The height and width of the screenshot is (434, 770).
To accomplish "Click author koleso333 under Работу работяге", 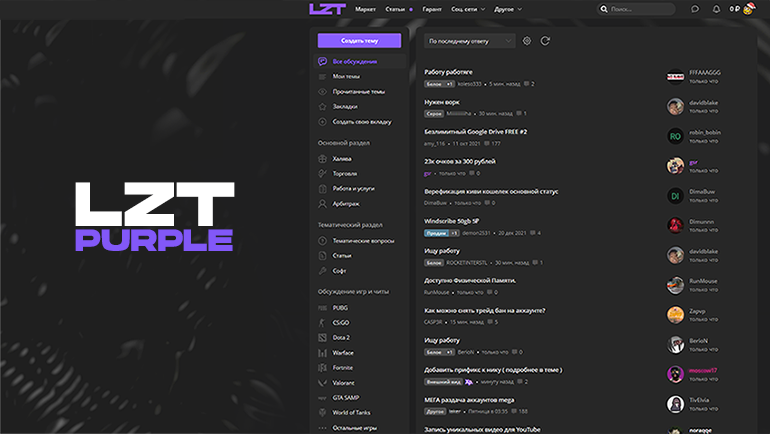I will coord(469,84).
